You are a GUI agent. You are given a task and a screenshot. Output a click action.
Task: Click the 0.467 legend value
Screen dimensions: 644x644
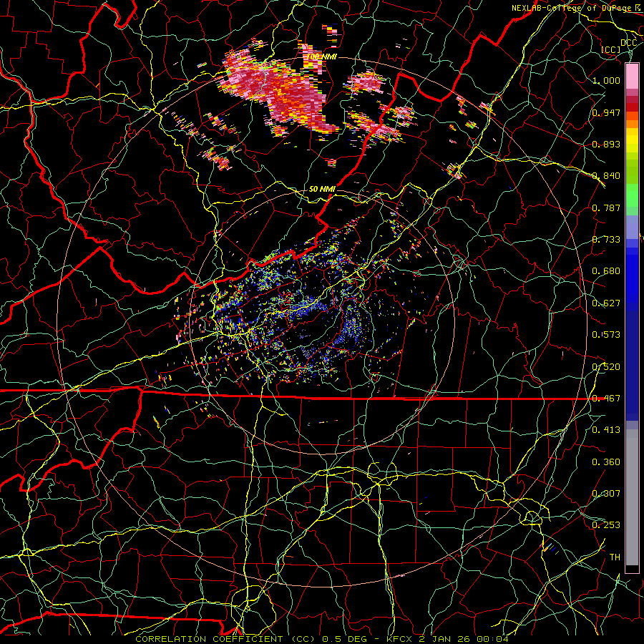pos(606,399)
